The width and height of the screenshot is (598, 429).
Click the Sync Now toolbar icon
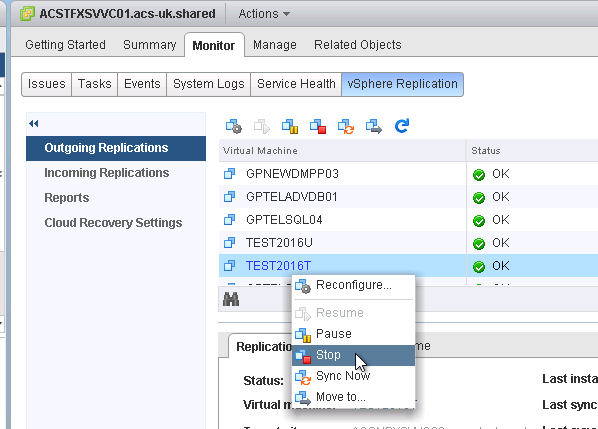(346, 126)
